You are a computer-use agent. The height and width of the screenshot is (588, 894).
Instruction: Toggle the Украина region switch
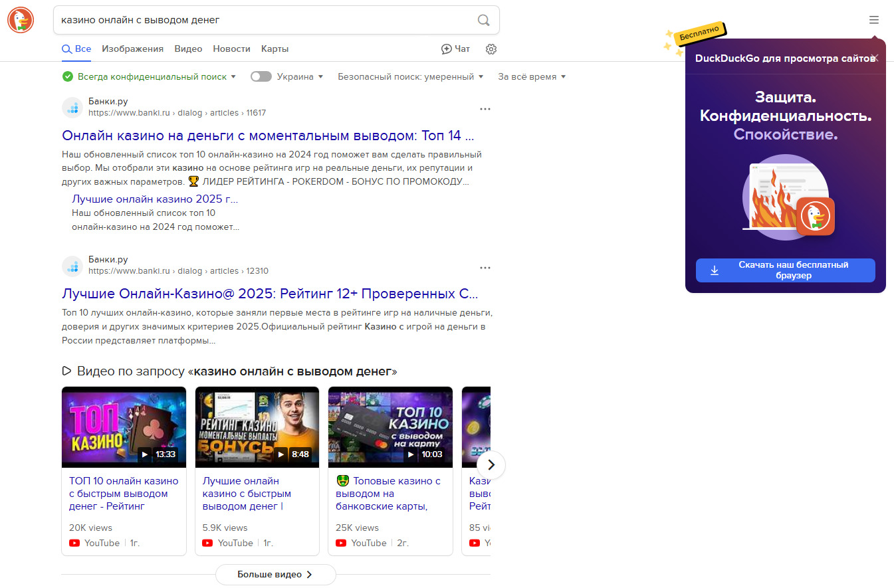pyautogui.click(x=261, y=76)
